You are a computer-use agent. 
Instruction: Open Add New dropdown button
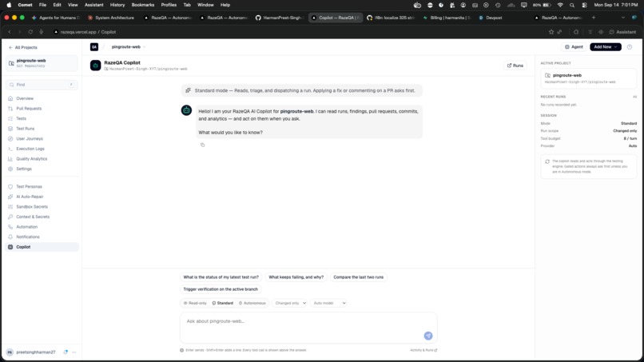pos(606,47)
